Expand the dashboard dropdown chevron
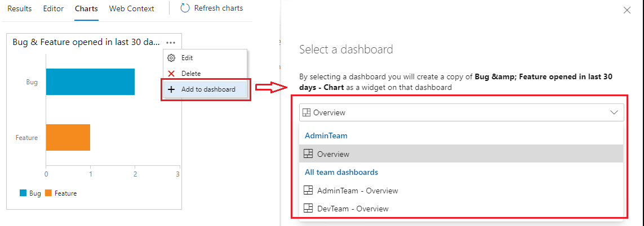The width and height of the screenshot is (644, 226). click(x=614, y=112)
